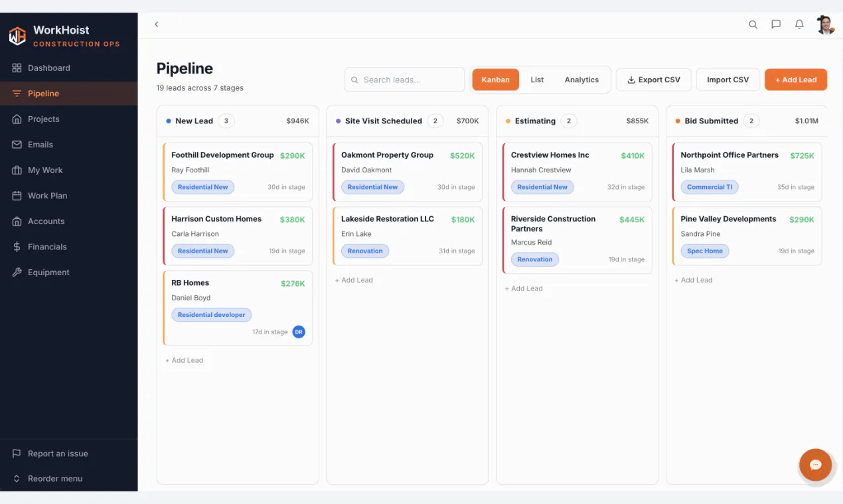
Task: Switch to the Analytics view
Action: pyautogui.click(x=581, y=80)
